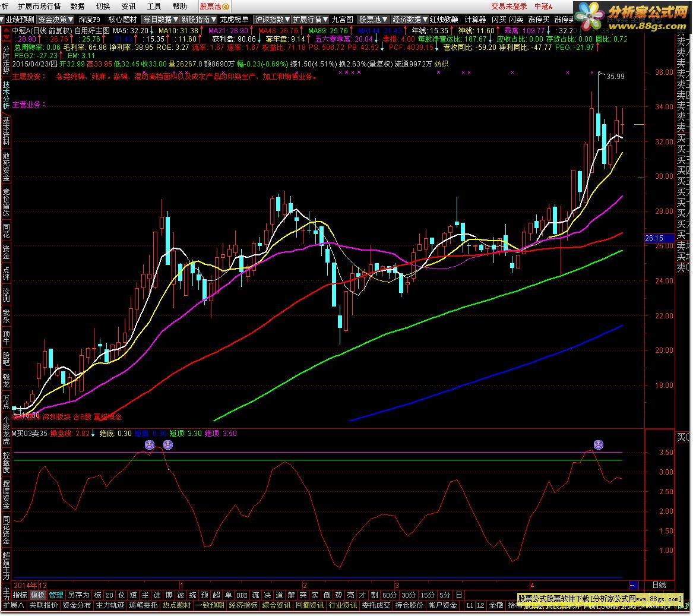Click the first sad-face sell signal marker
This screenshot has width=693, height=616.
150,445
